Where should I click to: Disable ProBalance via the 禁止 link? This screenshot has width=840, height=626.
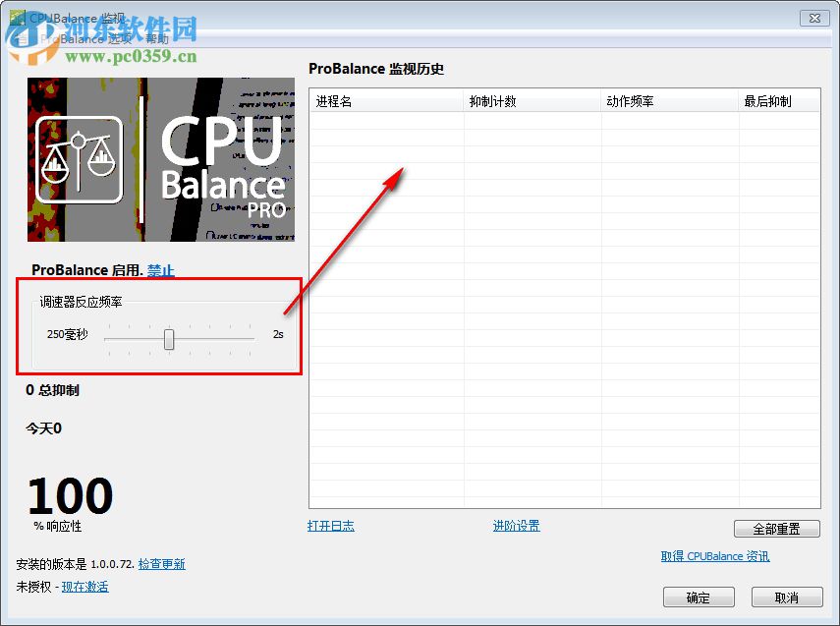160,270
